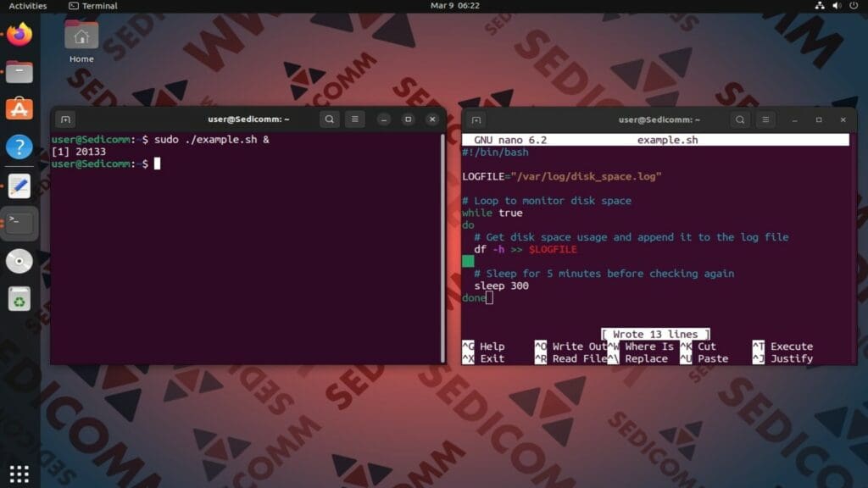Click the ^\ Replace shortcut in nano

pos(637,358)
